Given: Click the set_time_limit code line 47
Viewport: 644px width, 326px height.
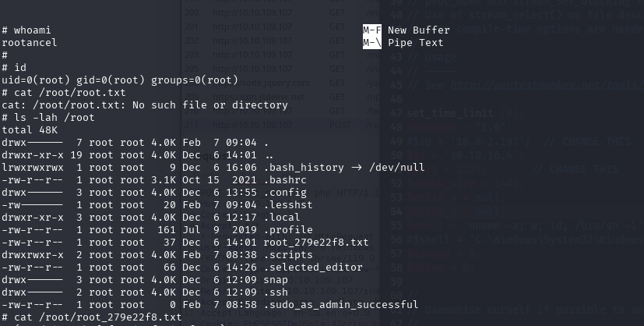Looking at the screenshot, I should coord(466,113).
